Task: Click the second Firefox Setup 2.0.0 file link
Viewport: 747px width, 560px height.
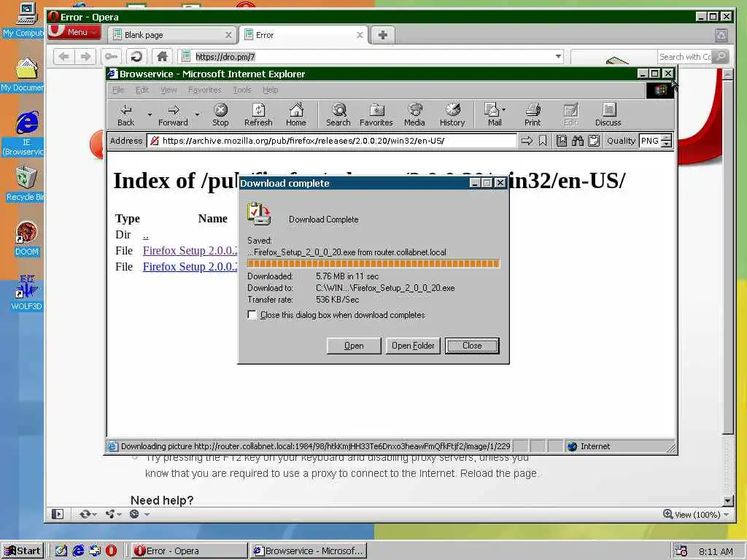Action: pyautogui.click(x=190, y=267)
